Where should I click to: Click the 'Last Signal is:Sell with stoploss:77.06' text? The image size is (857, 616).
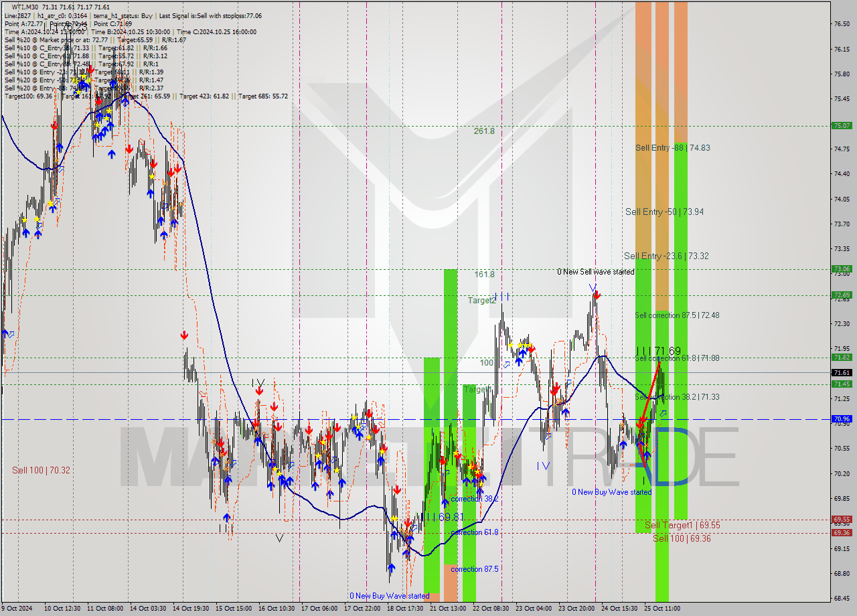[x=212, y=15]
